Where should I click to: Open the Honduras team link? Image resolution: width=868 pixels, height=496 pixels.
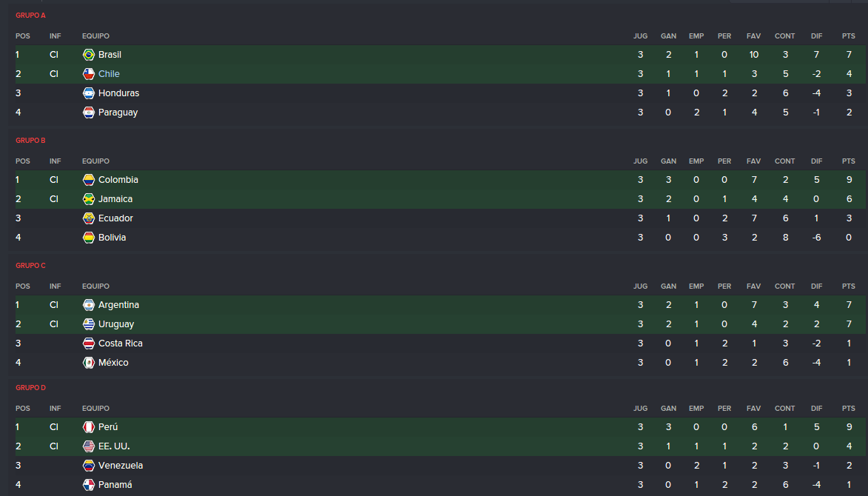(x=118, y=93)
